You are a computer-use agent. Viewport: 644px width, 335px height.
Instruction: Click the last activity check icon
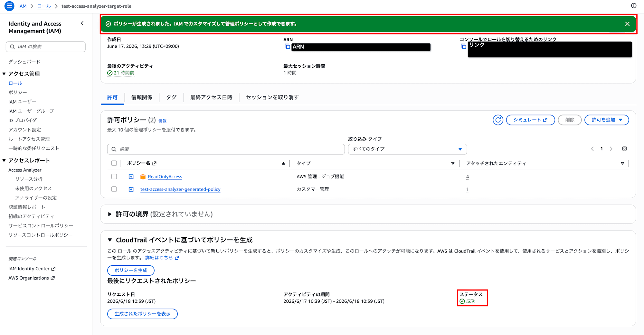coord(110,73)
